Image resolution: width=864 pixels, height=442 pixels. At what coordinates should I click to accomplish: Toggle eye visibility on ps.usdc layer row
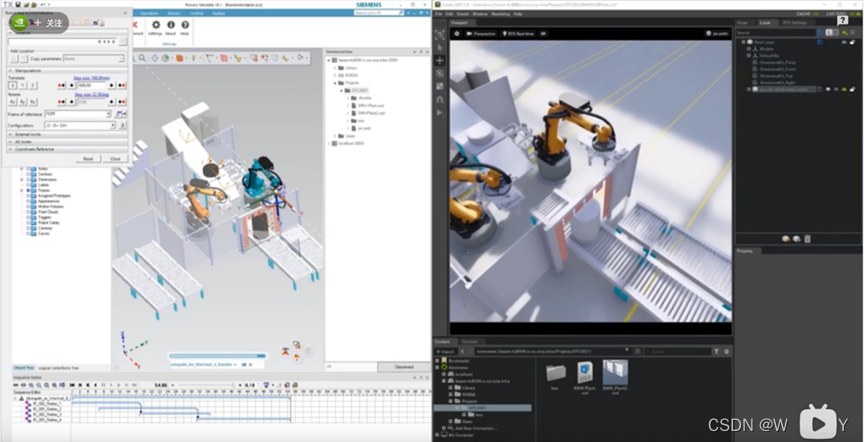click(828, 89)
